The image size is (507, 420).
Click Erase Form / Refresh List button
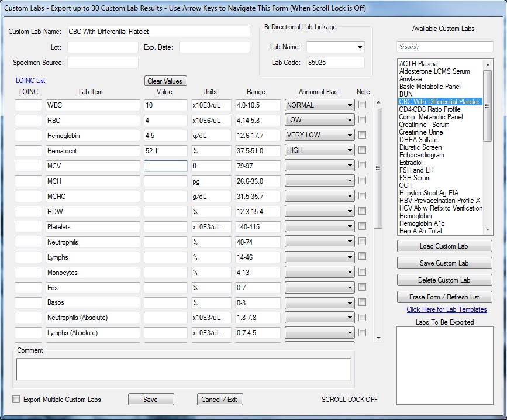[x=444, y=297]
